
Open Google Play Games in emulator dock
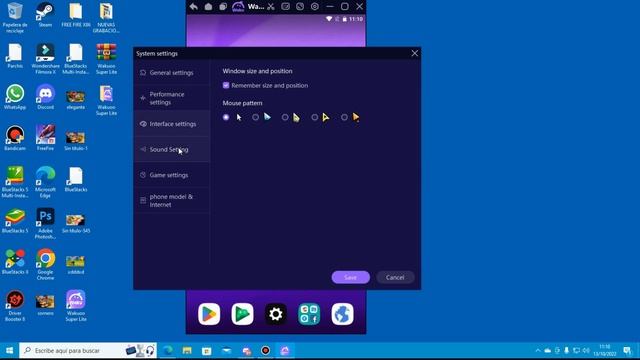(x=242, y=314)
